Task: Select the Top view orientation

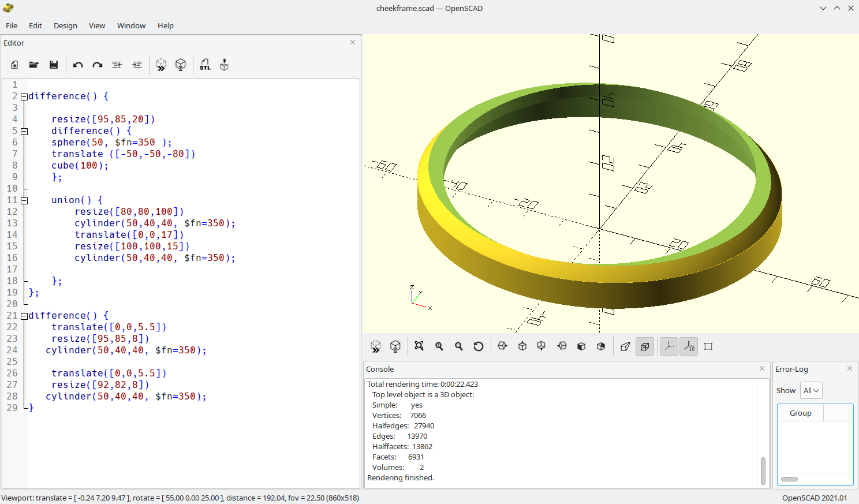Action: pyautogui.click(x=521, y=346)
